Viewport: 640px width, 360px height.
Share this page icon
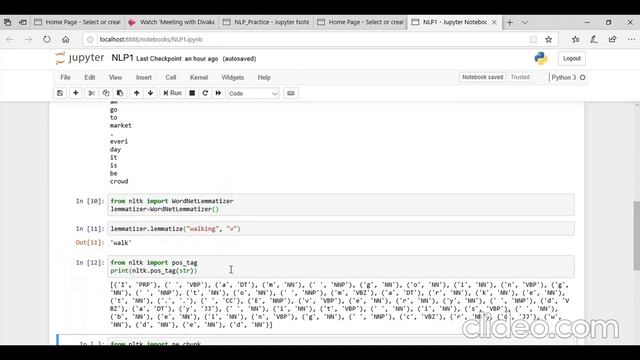(613, 40)
